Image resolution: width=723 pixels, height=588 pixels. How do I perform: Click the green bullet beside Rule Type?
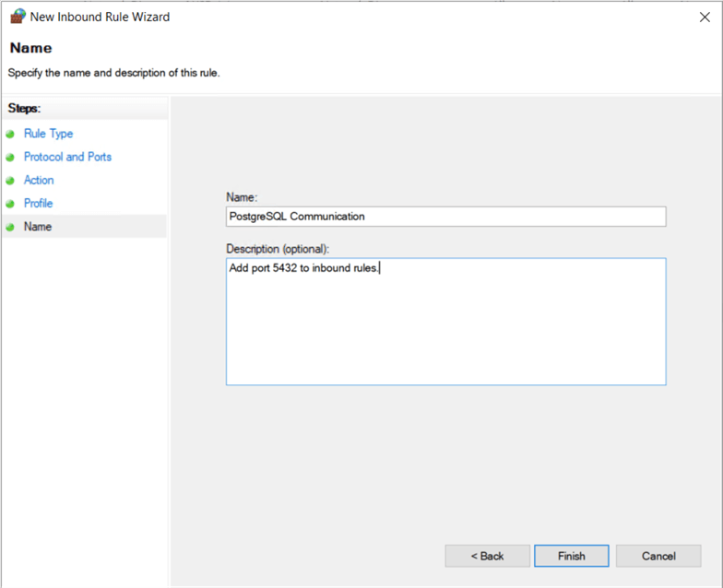tap(10, 135)
